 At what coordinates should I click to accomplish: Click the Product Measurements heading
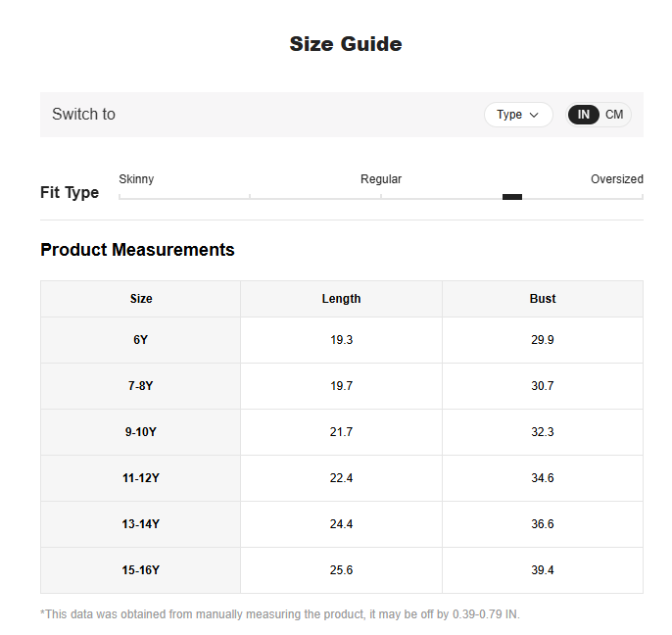[x=137, y=250]
